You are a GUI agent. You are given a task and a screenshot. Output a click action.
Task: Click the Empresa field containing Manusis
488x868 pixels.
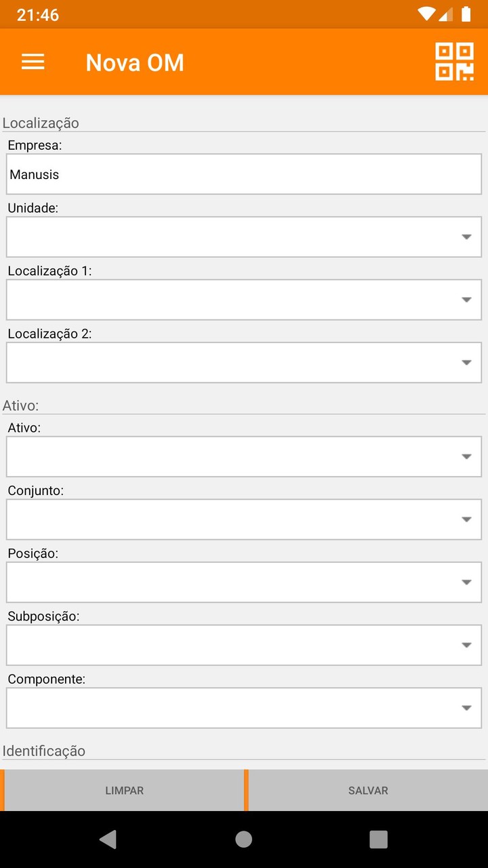coord(244,174)
